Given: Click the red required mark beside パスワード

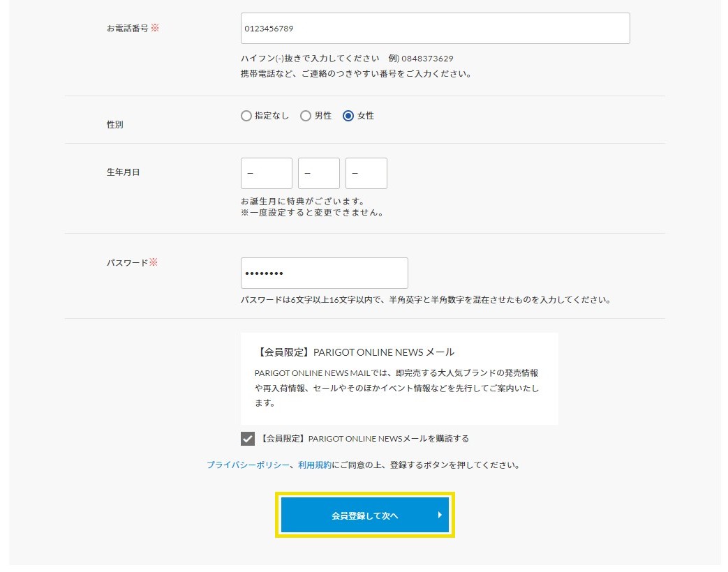Looking at the screenshot, I should click(x=154, y=262).
